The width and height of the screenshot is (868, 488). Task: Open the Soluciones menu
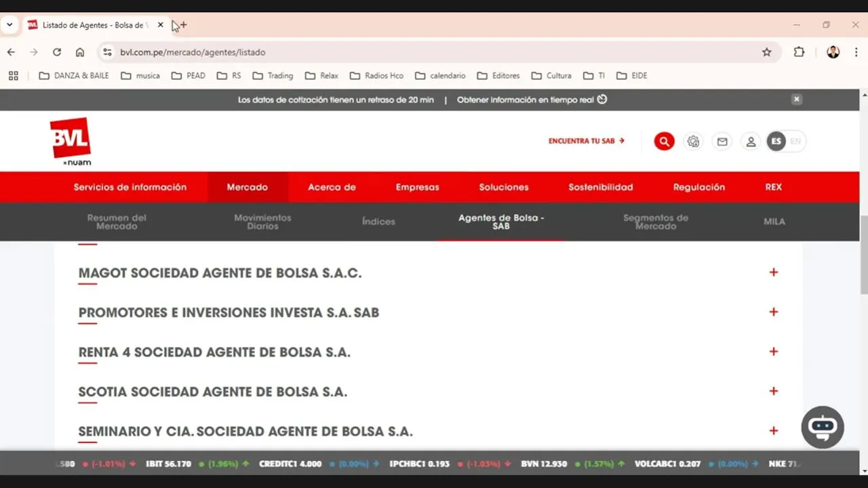(x=504, y=187)
